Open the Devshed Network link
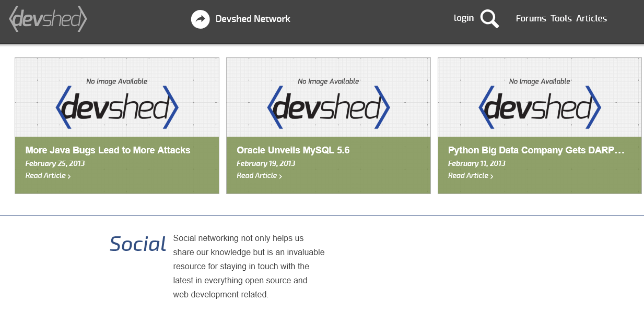Viewport: 644px width, 313px height. point(253,19)
